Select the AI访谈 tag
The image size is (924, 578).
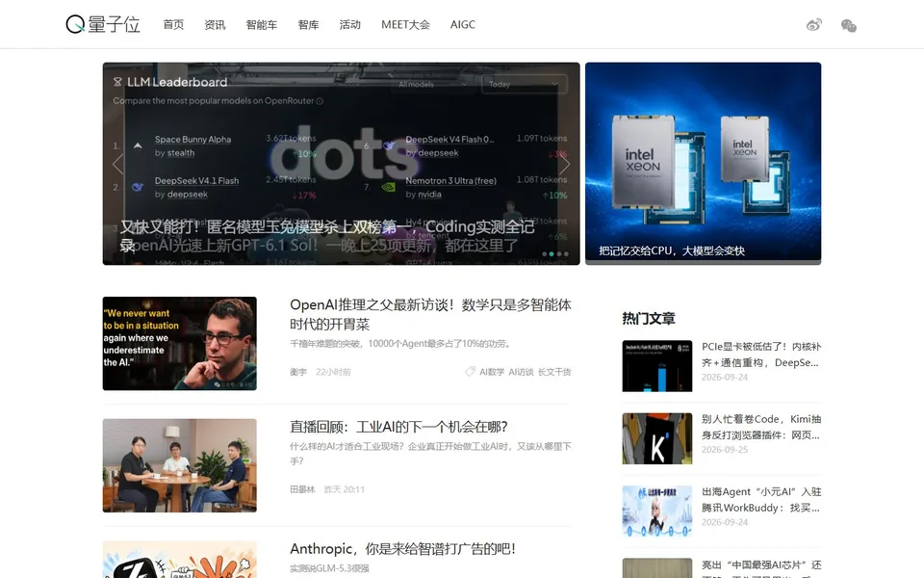pos(521,372)
